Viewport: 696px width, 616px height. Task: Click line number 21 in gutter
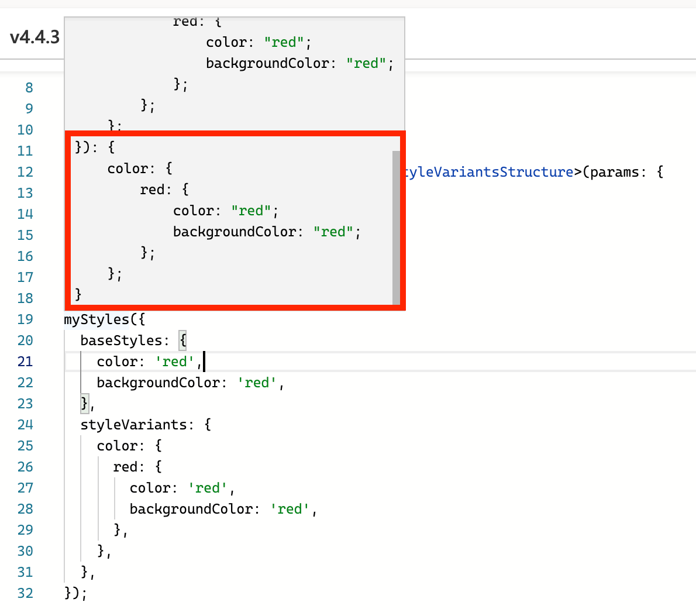(25, 362)
